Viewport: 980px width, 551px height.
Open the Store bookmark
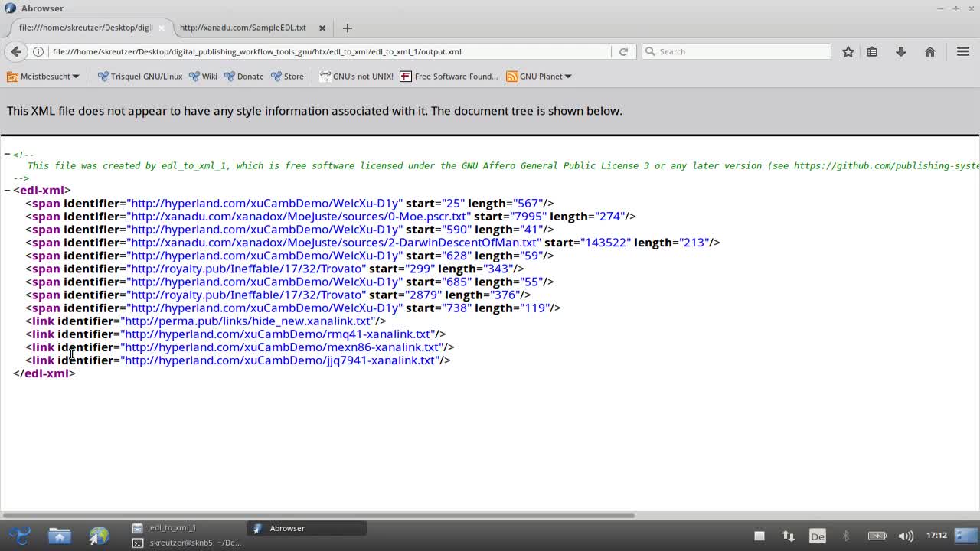[287, 76]
